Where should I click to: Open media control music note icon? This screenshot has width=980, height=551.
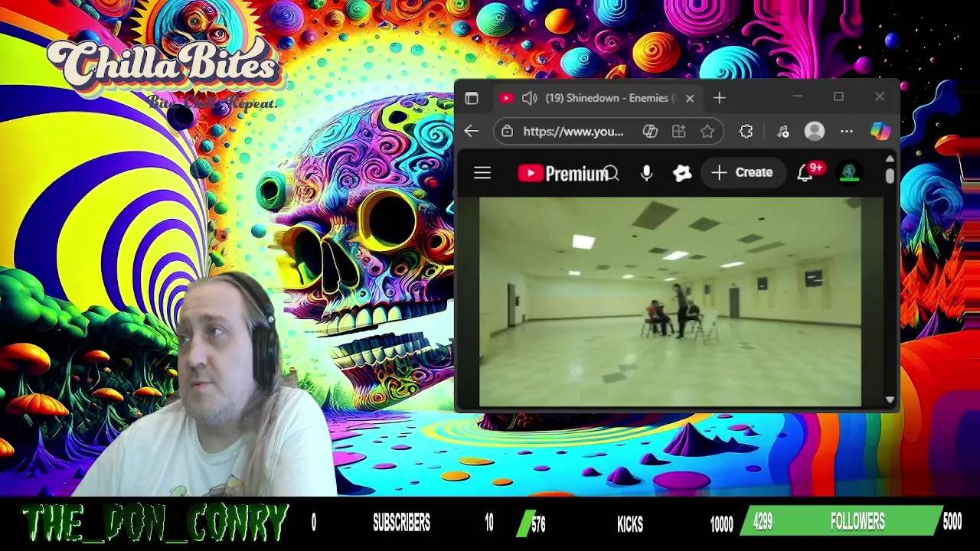click(782, 132)
